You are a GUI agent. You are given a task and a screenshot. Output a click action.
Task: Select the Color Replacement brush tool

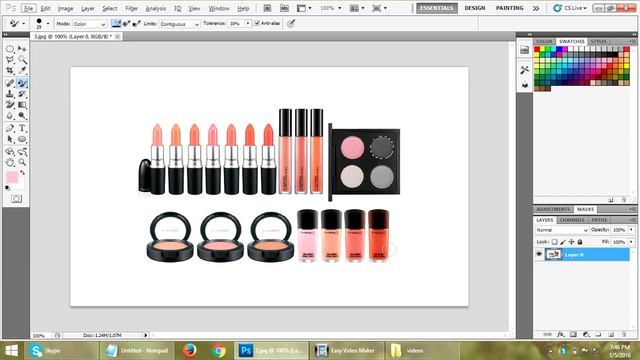22,83
